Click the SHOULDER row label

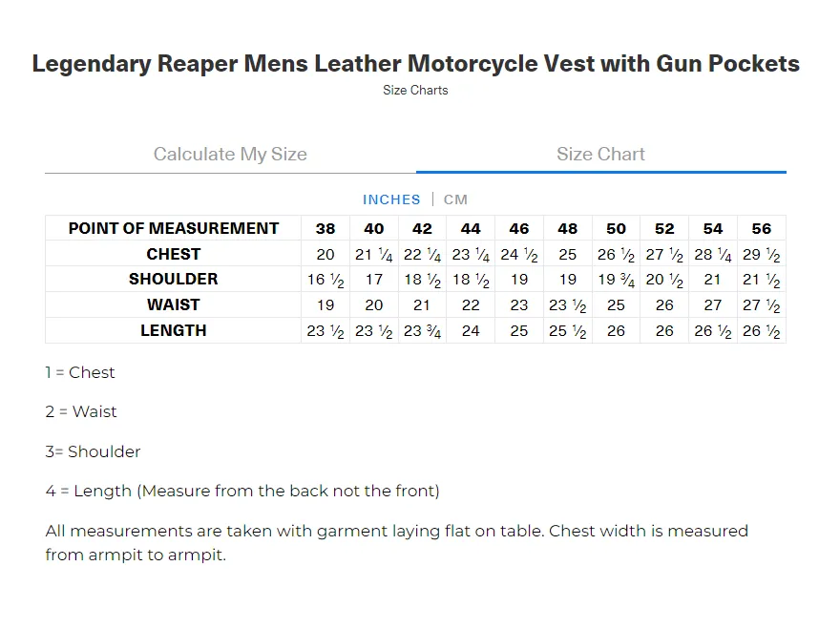click(174, 280)
